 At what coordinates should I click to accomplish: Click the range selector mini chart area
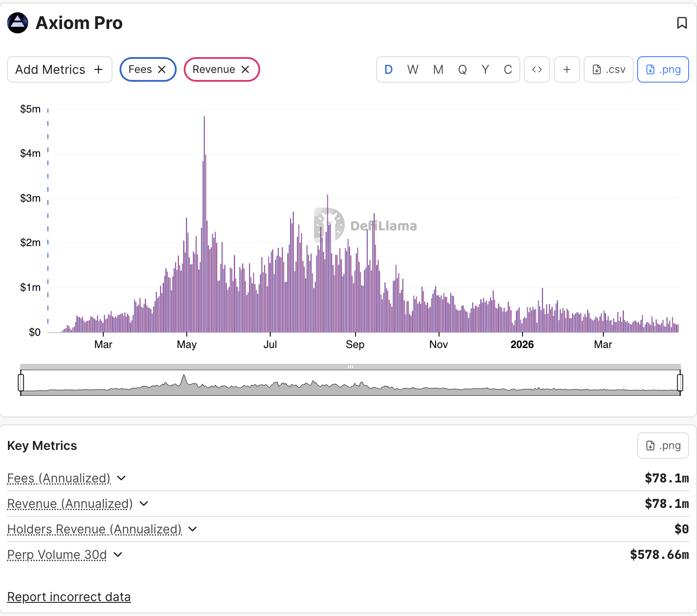tap(350, 382)
